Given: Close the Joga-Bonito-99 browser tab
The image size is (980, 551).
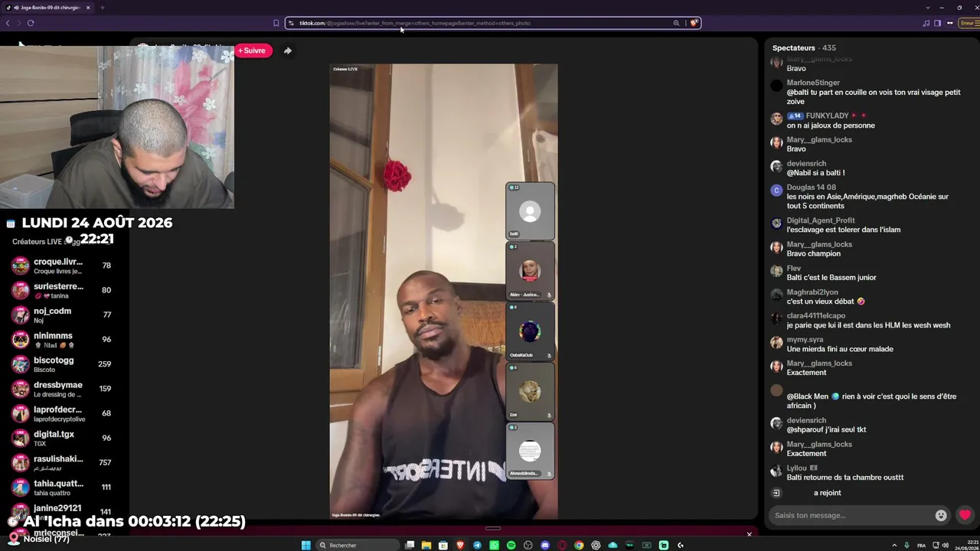Looking at the screenshot, I should (88, 8).
